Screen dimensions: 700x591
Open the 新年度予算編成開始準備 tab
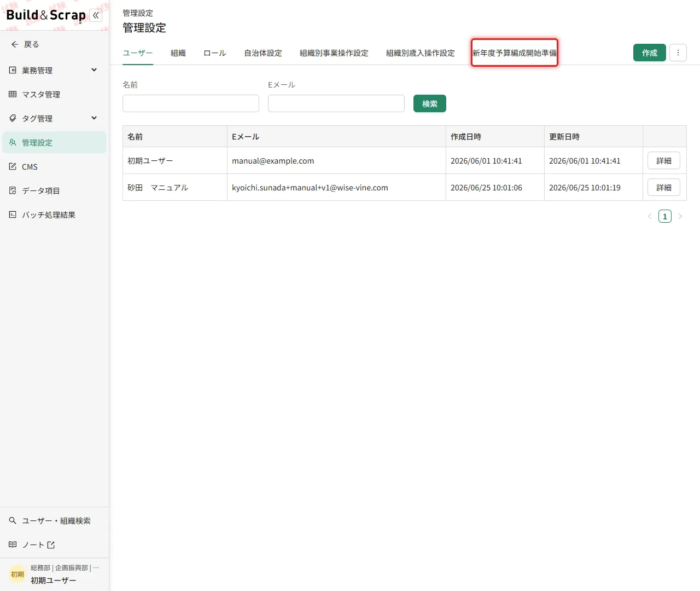click(515, 53)
